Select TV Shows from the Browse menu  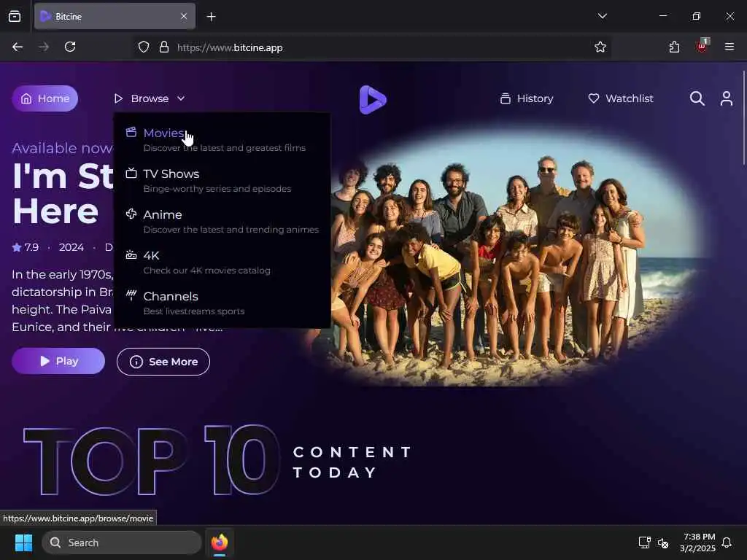point(222,181)
